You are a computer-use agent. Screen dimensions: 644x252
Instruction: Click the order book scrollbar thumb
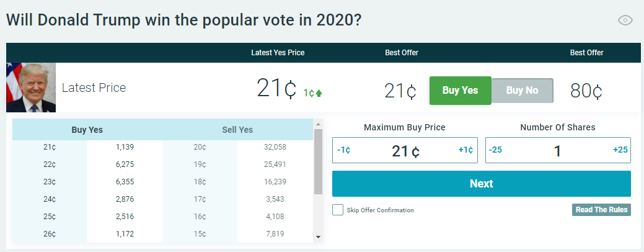[318, 161]
